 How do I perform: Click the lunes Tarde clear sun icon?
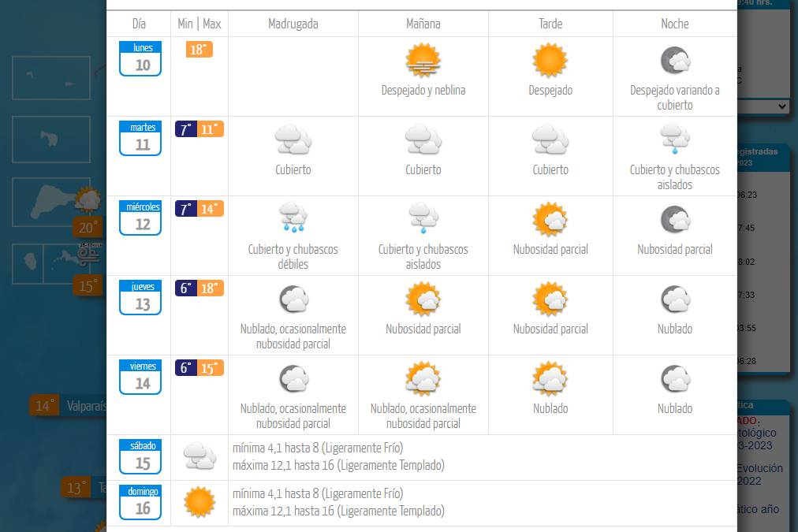point(550,61)
